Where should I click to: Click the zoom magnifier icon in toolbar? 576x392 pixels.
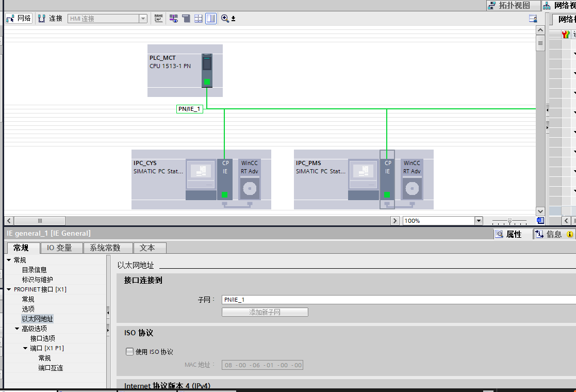[x=225, y=18]
